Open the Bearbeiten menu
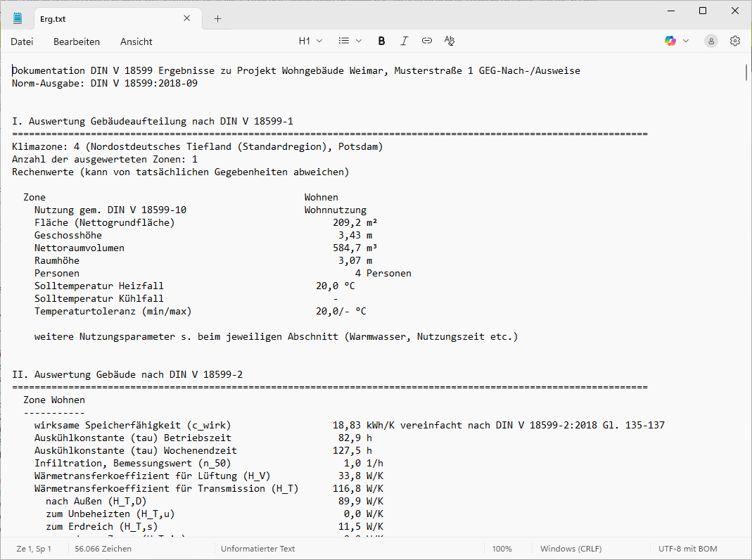Screen dimensions: 752x560 tap(77, 42)
